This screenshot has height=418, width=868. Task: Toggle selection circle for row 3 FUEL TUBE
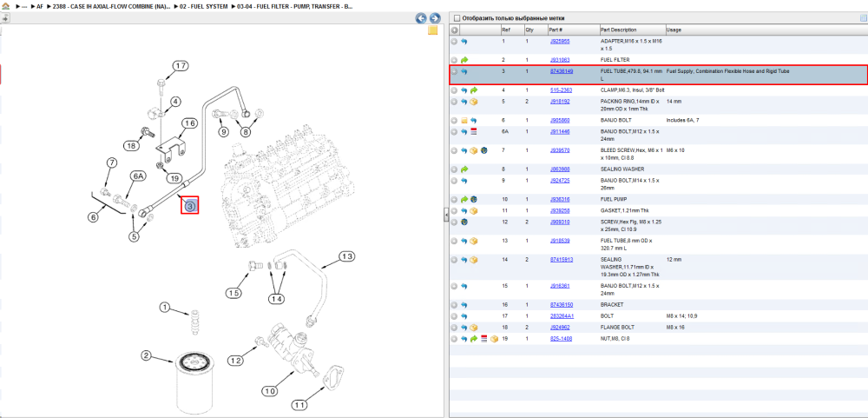[454, 71]
